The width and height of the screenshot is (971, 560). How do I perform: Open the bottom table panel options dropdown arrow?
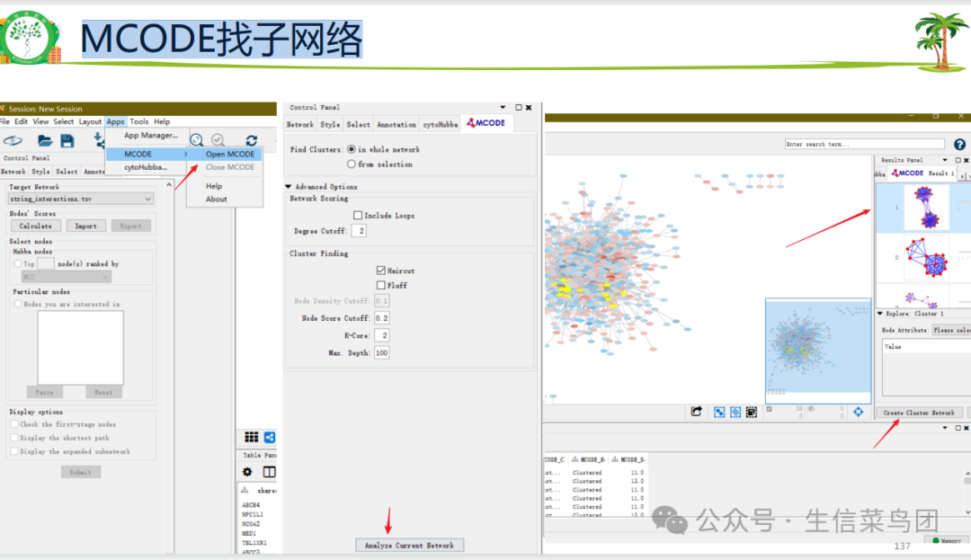(945, 428)
